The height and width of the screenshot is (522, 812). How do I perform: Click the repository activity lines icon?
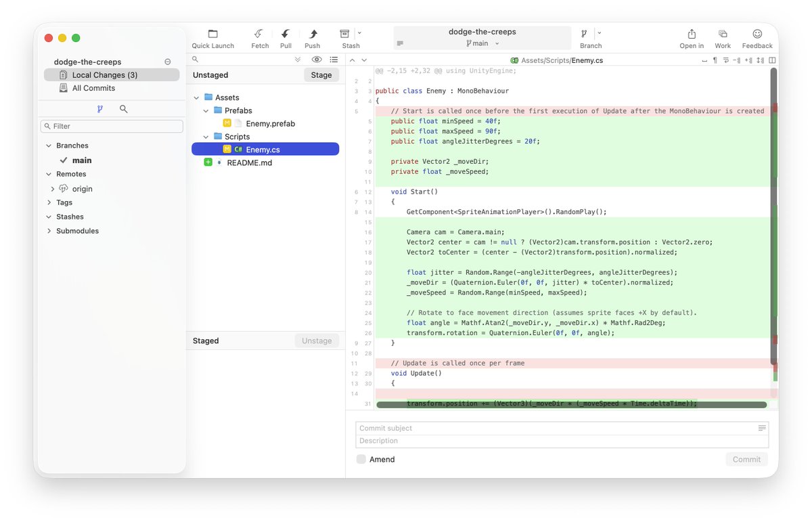coord(400,43)
